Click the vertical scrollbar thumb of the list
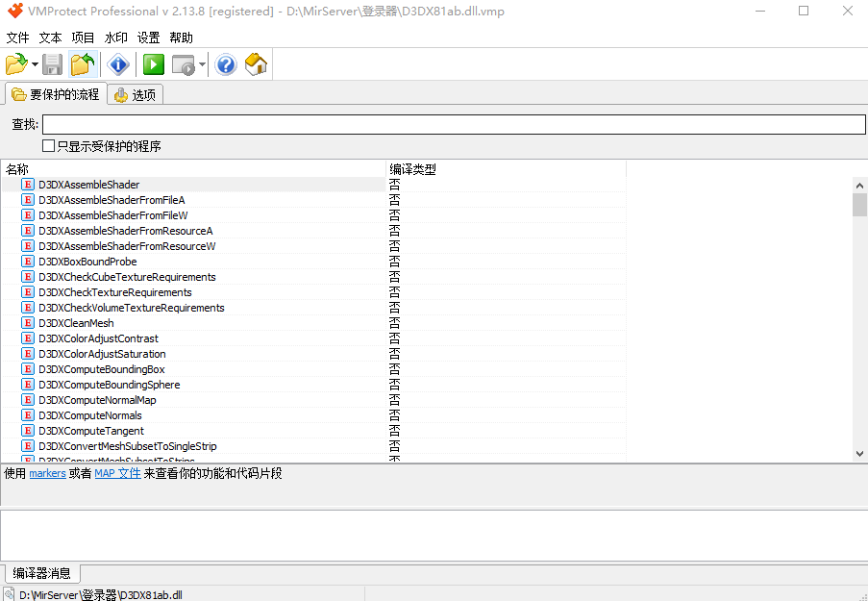 [859, 205]
